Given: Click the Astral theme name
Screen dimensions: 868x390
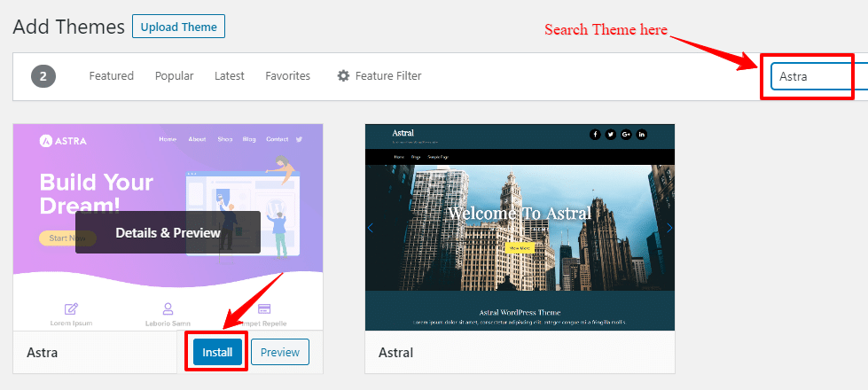Looking at the screenshot, I should pos(395,352).
